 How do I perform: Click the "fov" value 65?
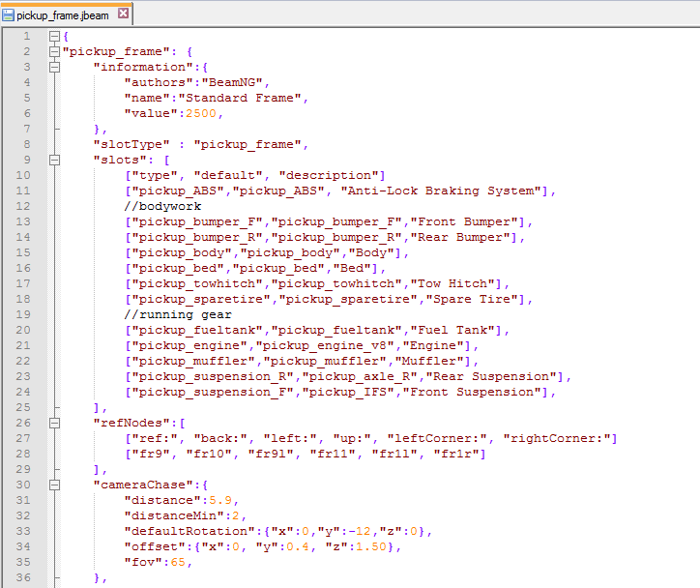(x=178, y=562)
